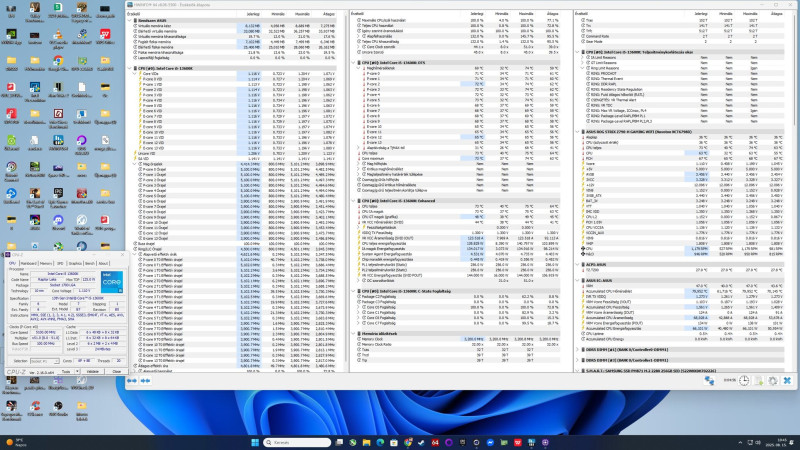800x450 pixels.
Task: Open weather widget on taskbar
Action: pyautogui.click(x=16, y=442)
